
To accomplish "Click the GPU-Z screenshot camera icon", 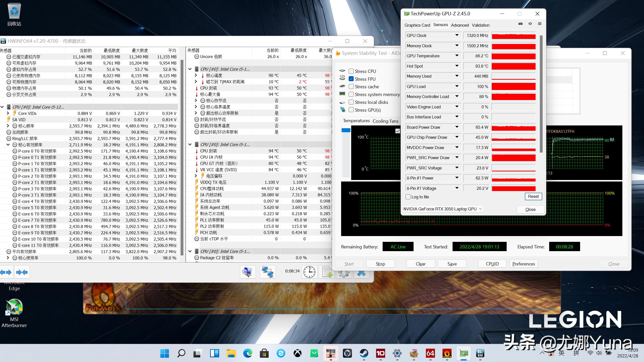I will pos(520,24).
